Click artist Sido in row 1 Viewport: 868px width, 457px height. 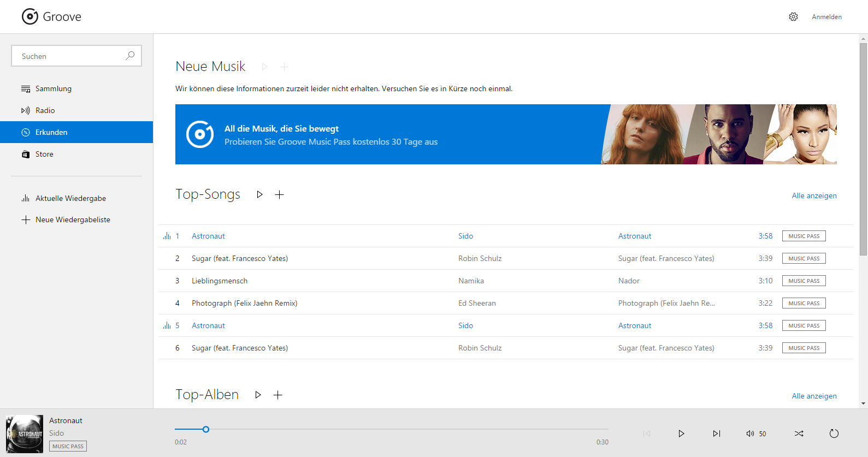(x=465, y=236)
